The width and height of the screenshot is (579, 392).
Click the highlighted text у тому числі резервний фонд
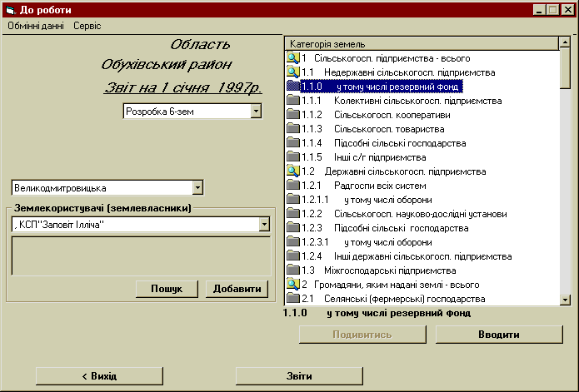397,87
